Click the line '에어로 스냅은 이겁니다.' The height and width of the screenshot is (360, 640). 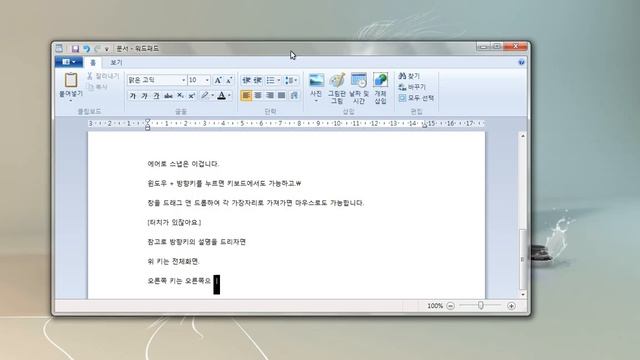click(183, 164)
